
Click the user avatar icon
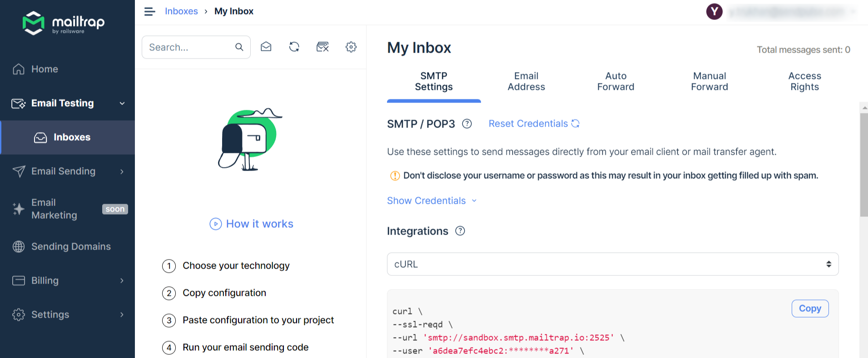pos(714,11)
